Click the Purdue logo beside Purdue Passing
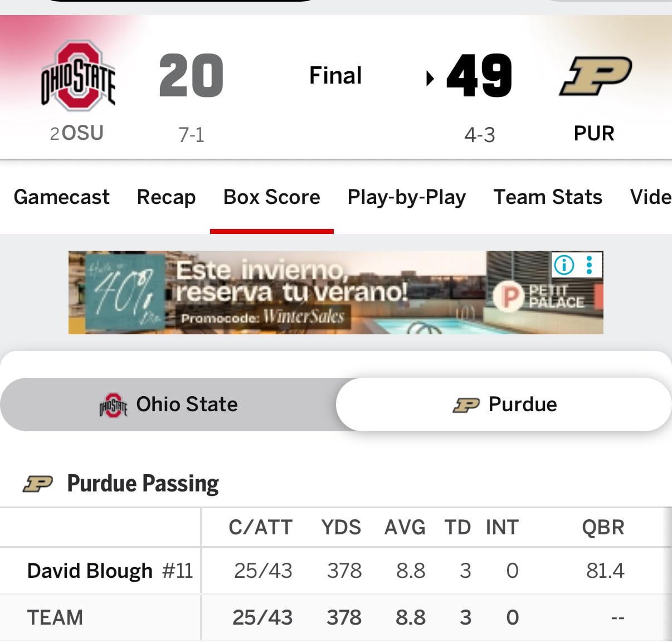The width and height of the screenshot is (672, 643). [x=38, y=484]
